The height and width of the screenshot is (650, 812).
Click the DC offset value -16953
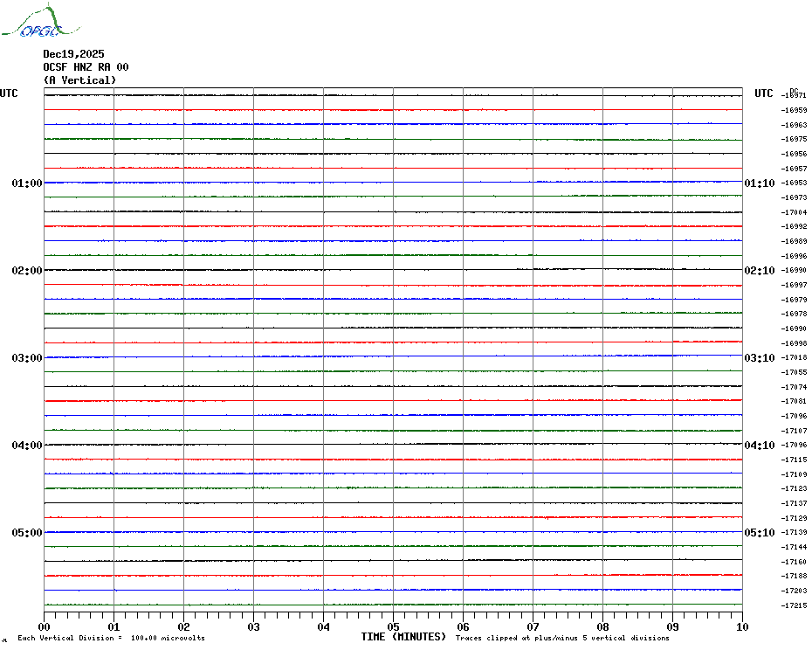click(x=794, y=183)
